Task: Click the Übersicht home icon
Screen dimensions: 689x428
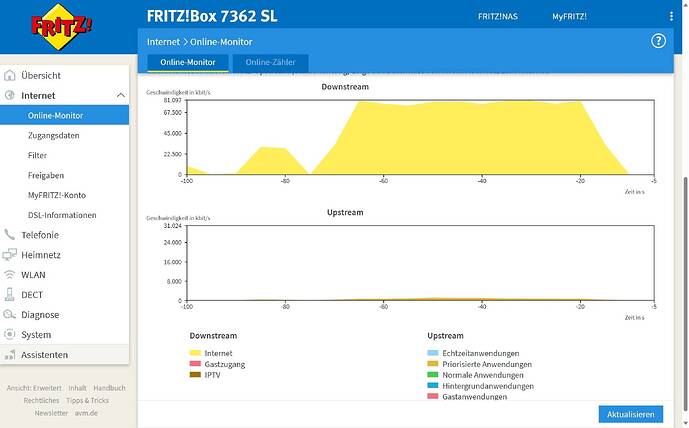Action: (x=9, y=76)
